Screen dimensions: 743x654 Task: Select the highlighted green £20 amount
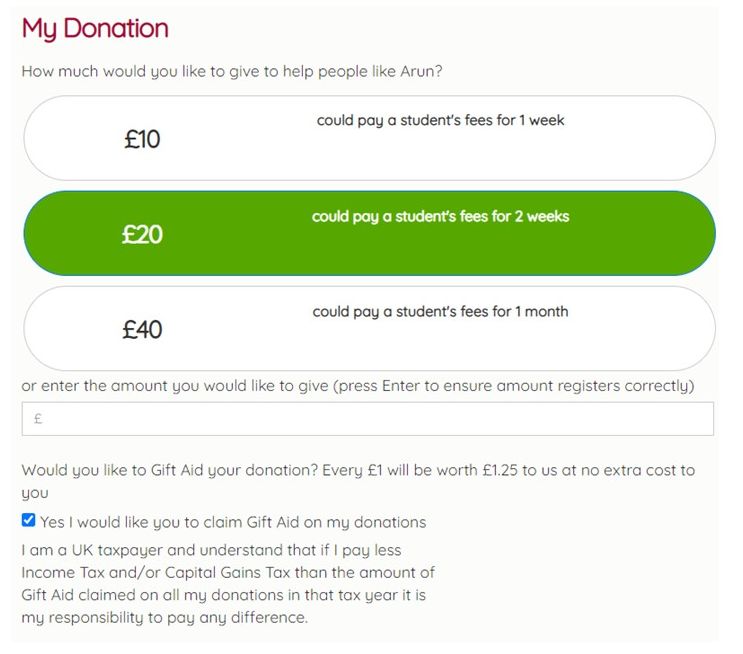tap(142, 234)
